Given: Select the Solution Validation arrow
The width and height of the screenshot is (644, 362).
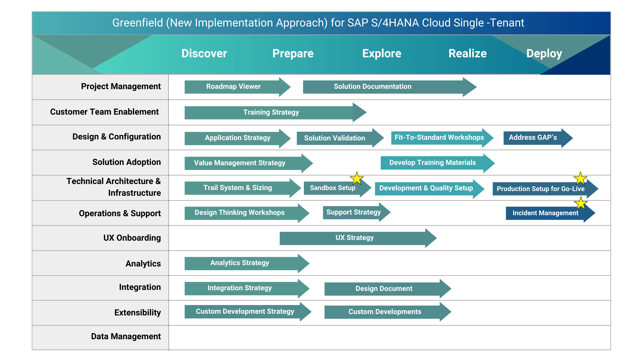Looking at the screenshot, I should point(340,138).
